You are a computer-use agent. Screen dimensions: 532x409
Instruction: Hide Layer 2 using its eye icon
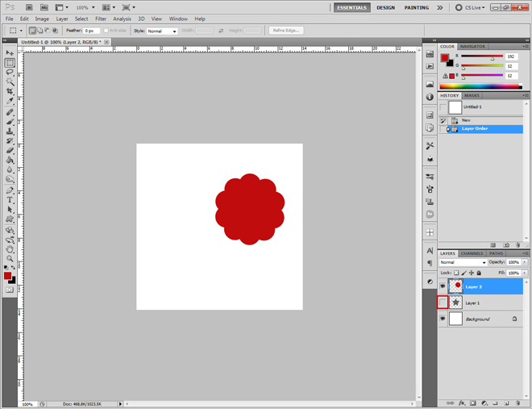[x=443, y=286]
